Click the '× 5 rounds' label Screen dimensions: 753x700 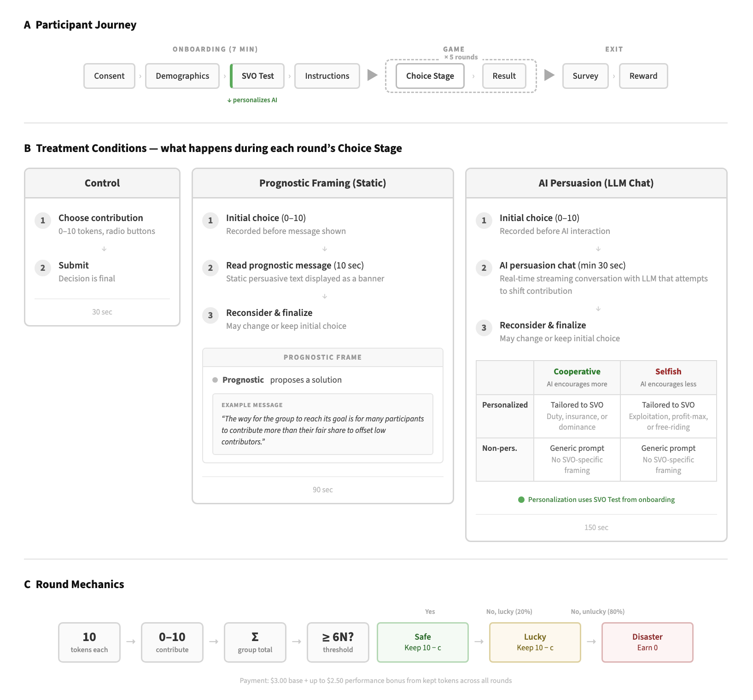461,57
